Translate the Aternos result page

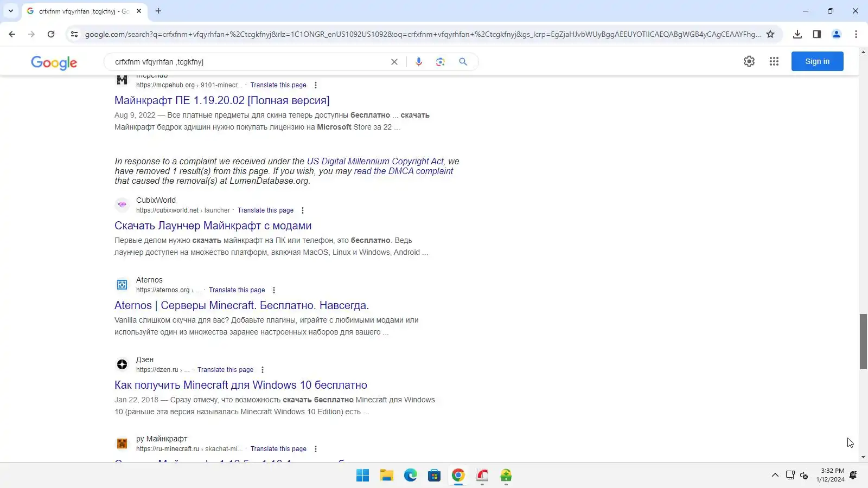tap(237, 290)
